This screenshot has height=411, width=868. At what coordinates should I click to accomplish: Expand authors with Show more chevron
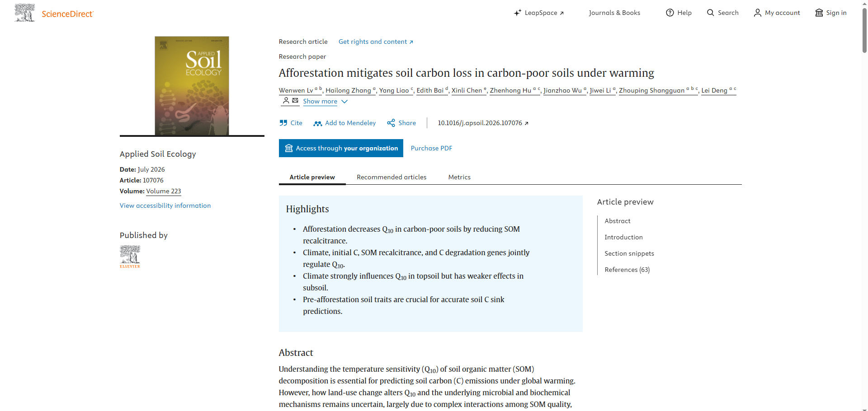[344, 102]
